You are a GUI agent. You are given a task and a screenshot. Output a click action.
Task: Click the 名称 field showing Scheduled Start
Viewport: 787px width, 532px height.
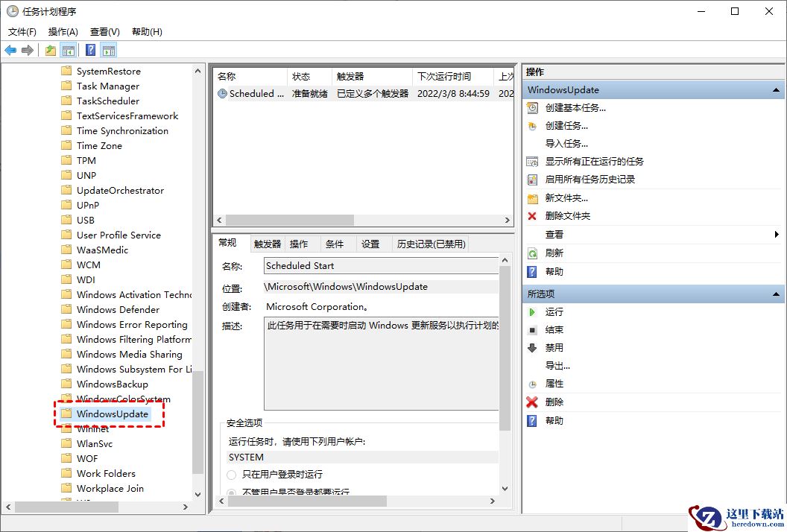point(381,266)
